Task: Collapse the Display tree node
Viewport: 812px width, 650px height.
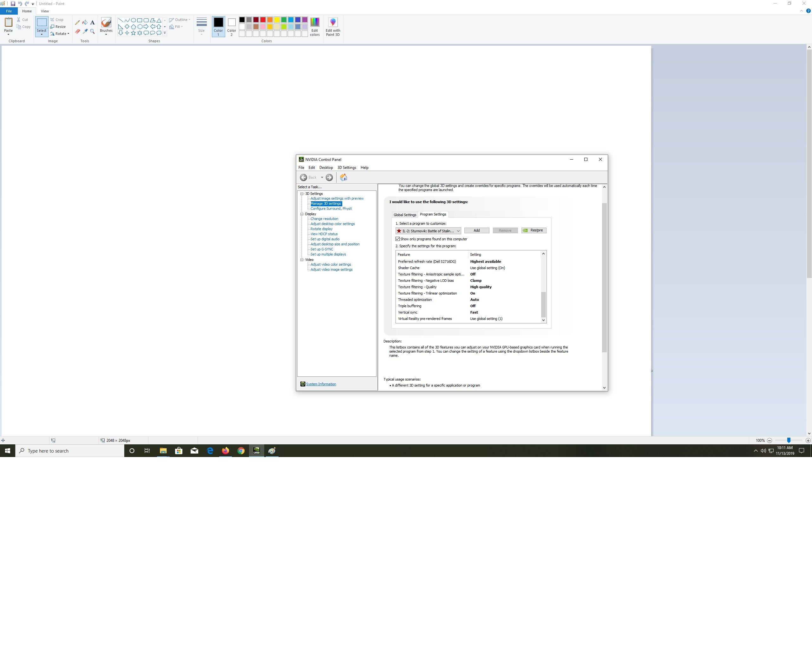Action: 302,214
